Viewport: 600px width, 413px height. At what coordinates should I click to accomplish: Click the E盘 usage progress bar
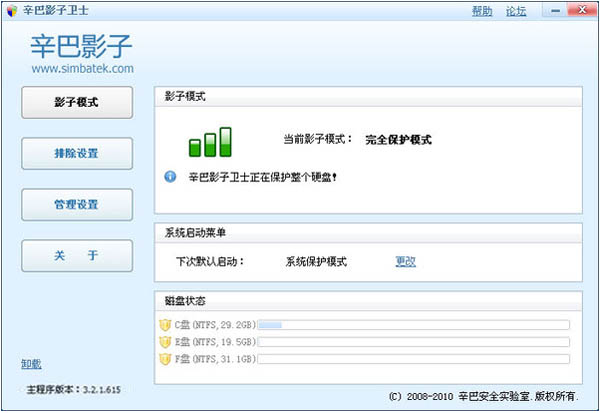point(413,342)
